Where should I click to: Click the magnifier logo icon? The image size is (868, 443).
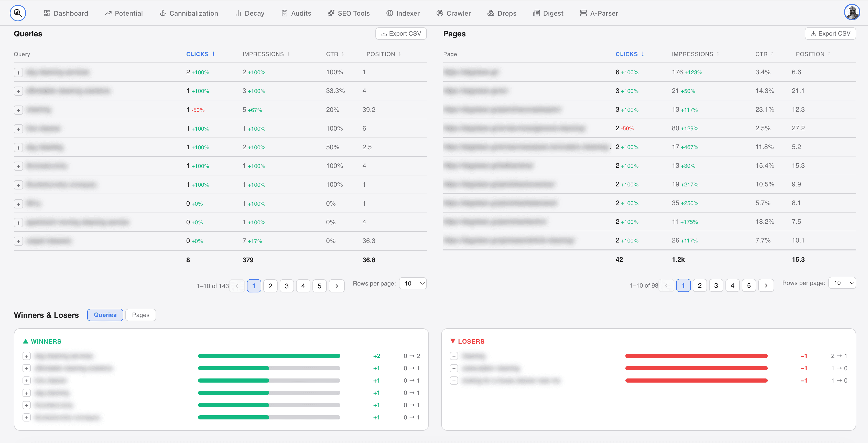point(18,13)
